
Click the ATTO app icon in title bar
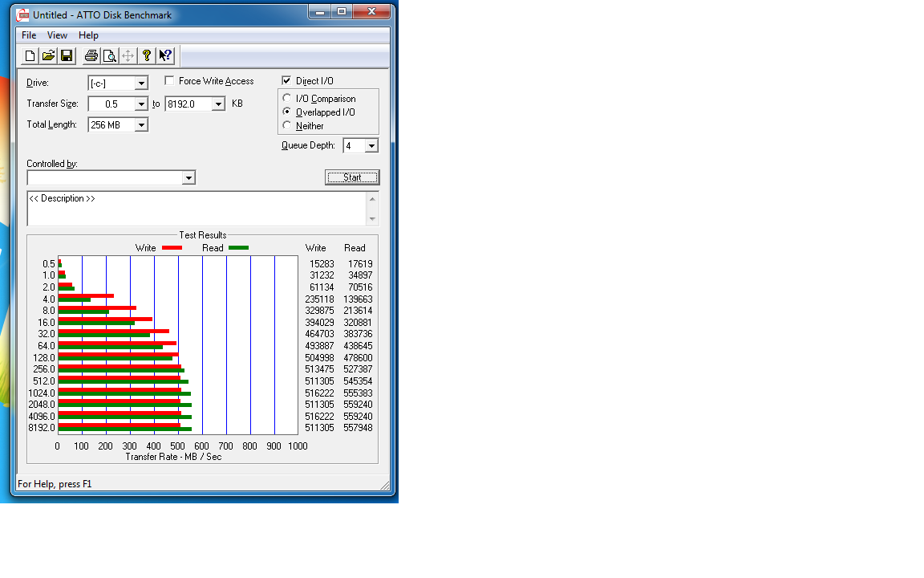point(23,14)
